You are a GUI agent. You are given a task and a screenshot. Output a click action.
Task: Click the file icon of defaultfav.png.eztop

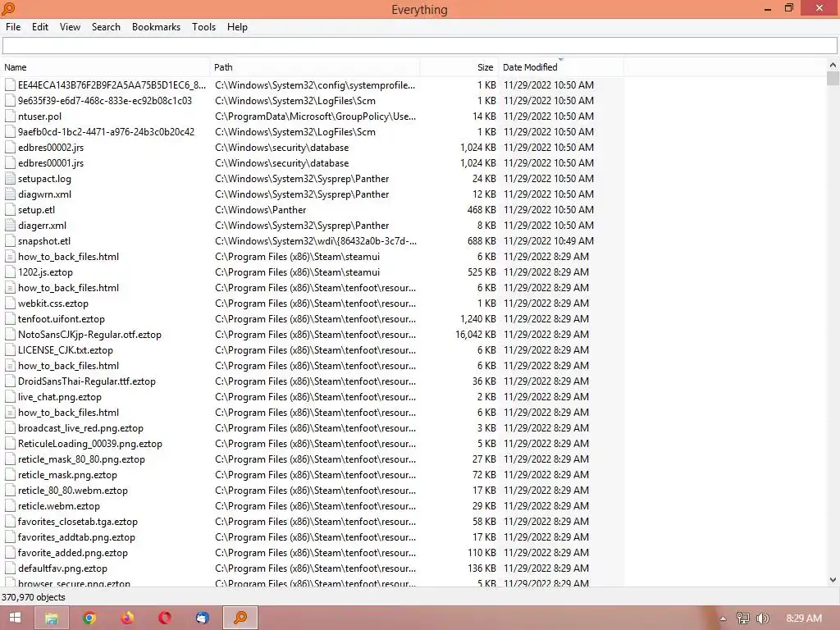pyautogui.click(x=10, y=568)
